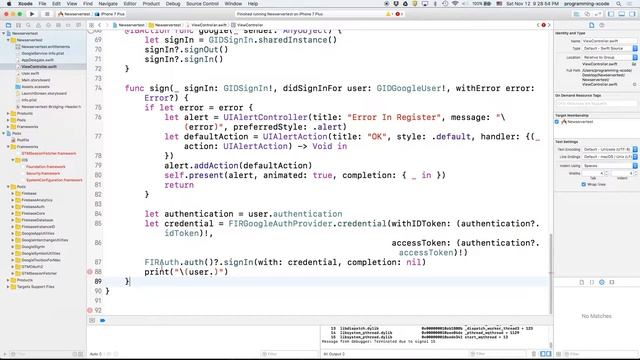Open the Line Endings dropdown
The width and height of the screenshot is (640, 360).
click(609, 157)
